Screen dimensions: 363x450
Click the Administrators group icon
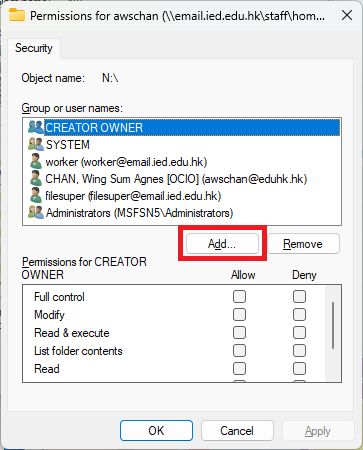point(36,212)
